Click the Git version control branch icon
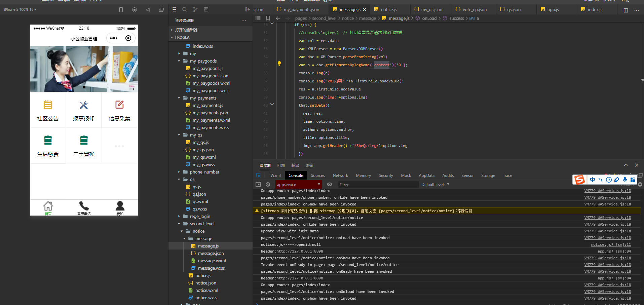 [x=195, y=9]
